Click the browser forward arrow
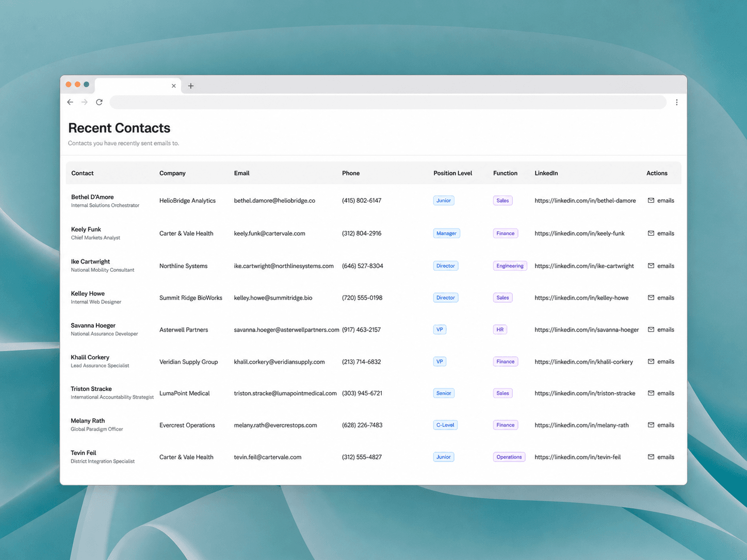 tap(85, 102)
